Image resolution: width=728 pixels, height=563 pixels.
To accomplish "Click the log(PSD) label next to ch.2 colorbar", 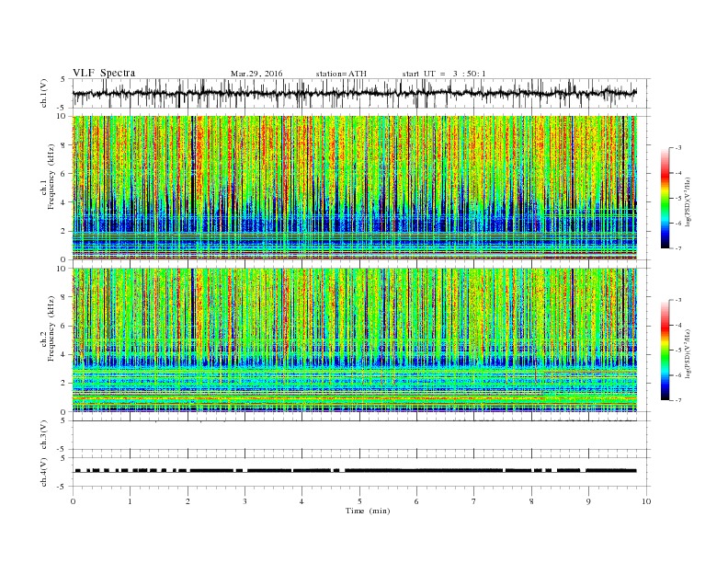I will pos(688,353).
